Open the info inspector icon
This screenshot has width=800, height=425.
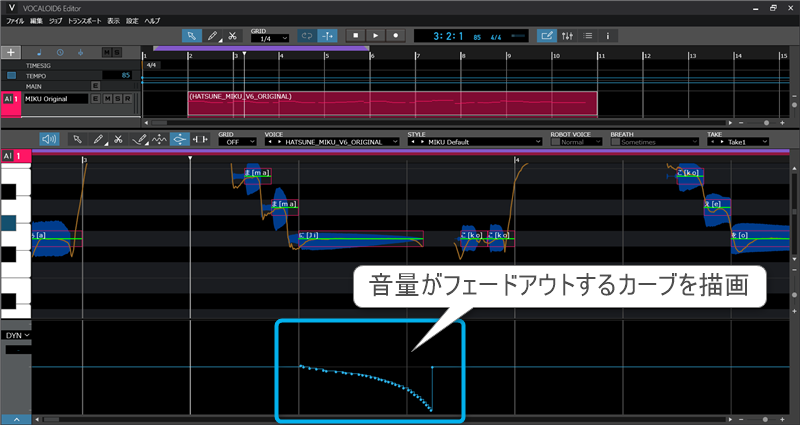click(607, 36)
